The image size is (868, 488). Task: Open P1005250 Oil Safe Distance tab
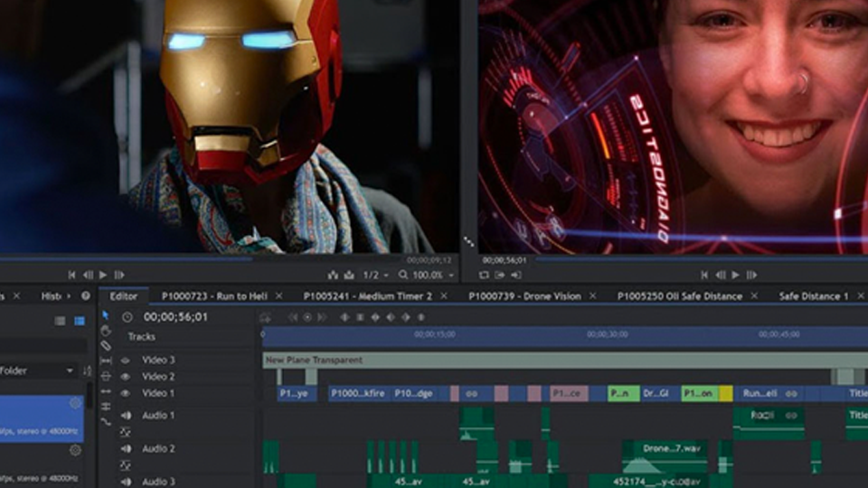point(680,296)
